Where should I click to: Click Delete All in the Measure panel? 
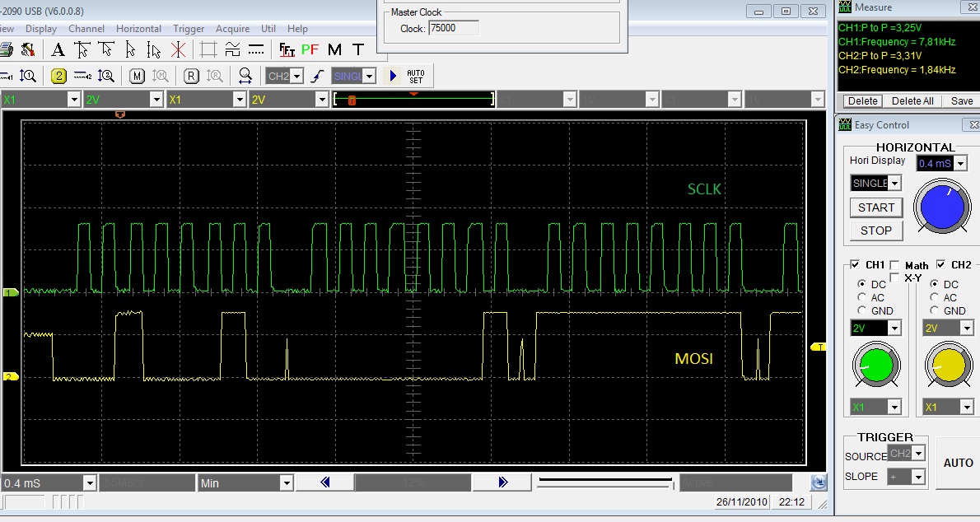912,101
